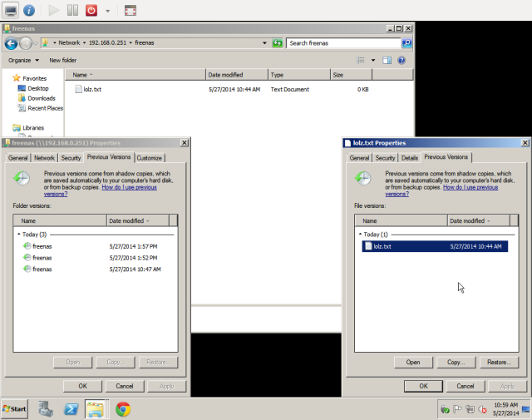532x420 pixels.
Task: Select lolz.txt file version row
Action: (x=435, y=246)
